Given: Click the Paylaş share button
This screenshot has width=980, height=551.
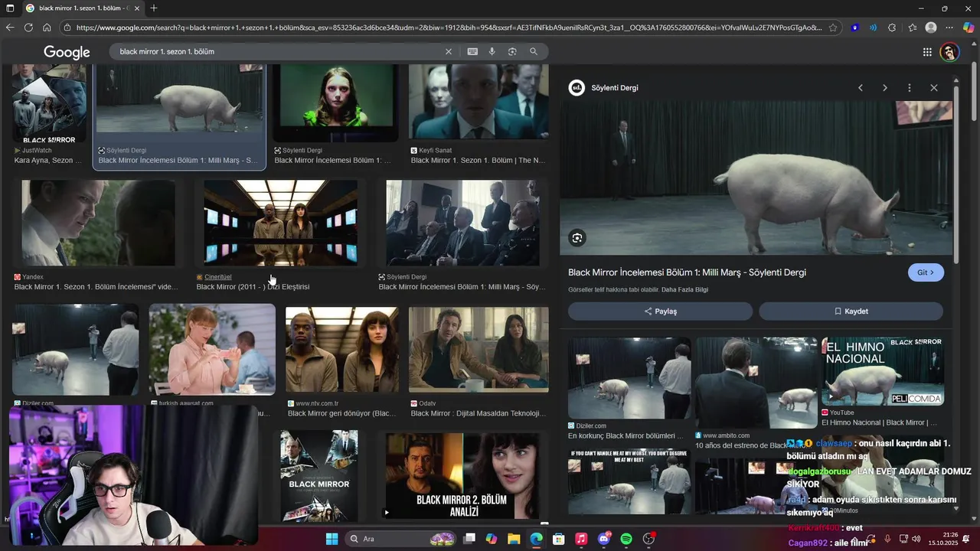Looking at the screenshot, I should pos(660,311).
